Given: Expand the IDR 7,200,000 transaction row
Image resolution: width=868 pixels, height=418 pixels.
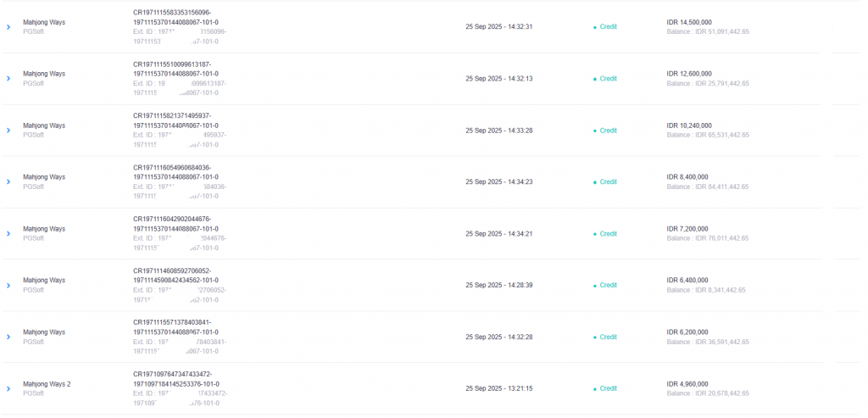Looking at the screenshot, I should 8,234.
